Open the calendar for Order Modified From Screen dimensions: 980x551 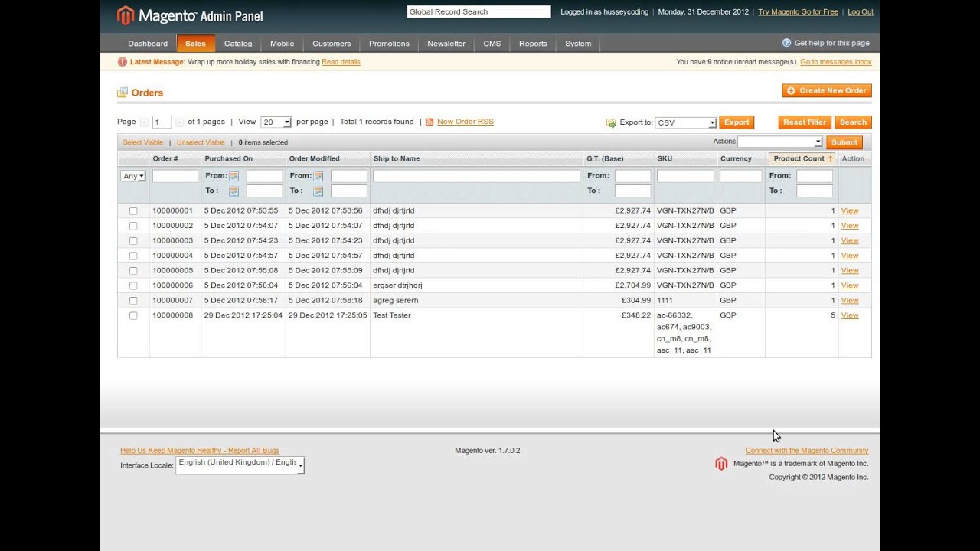318,176
